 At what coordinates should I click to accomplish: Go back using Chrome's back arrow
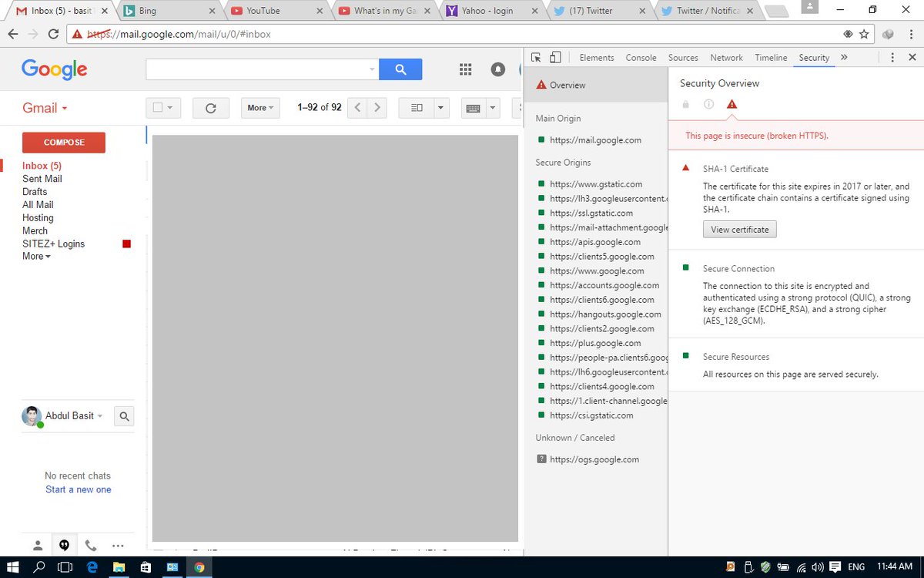pyautogui.click(x=13, y=34)
